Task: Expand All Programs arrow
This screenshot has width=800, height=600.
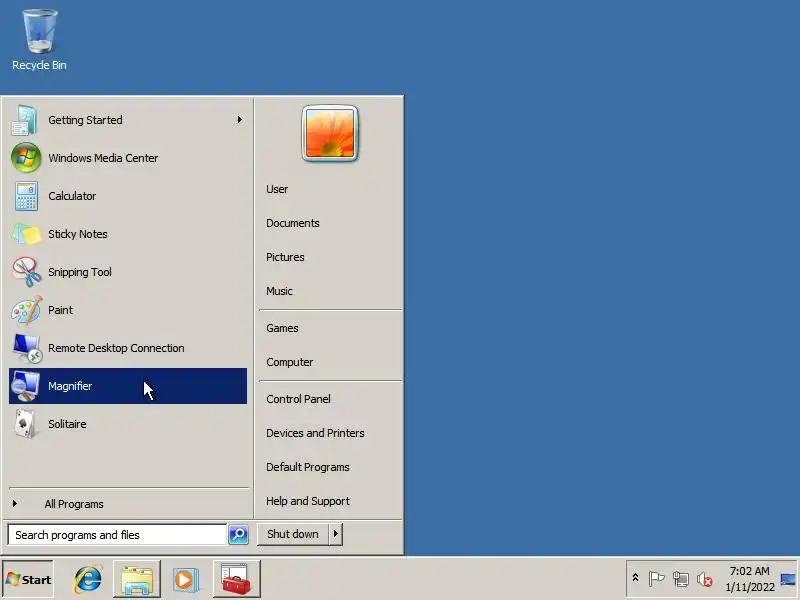Action: pos(15,504)
